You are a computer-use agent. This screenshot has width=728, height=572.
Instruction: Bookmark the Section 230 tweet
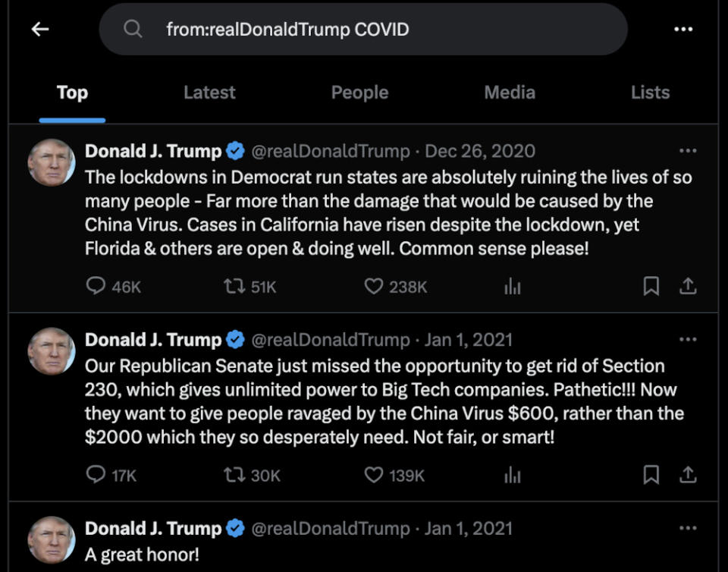coord(651,475)
